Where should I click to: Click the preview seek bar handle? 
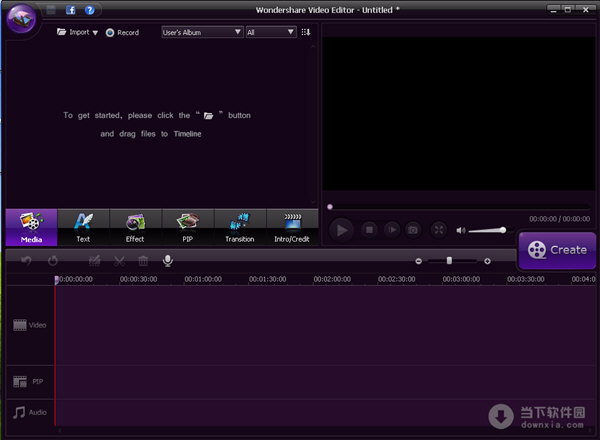click(x=330, y=207)
